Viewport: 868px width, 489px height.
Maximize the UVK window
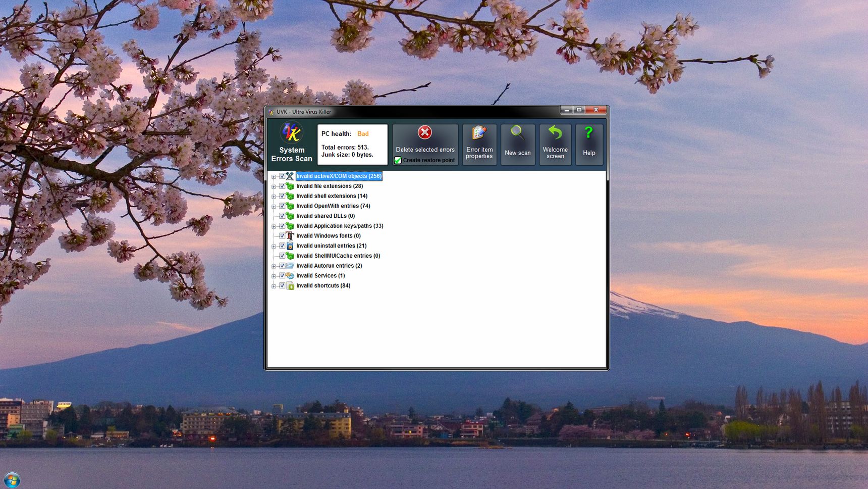click(579, 110)
